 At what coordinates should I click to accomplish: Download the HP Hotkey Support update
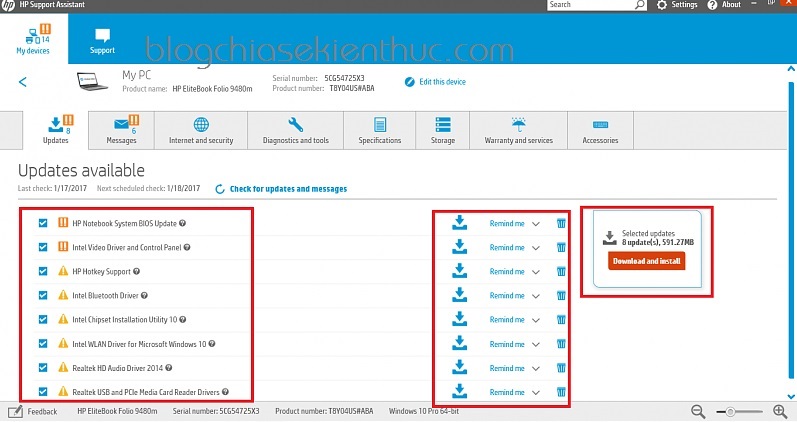click(x=459, y=271)
